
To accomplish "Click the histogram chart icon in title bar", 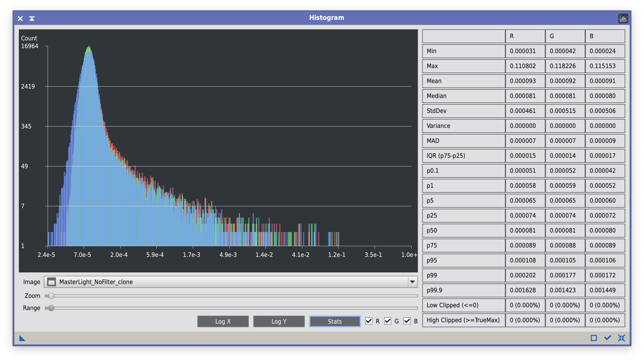I will click(x=623, y=19).
